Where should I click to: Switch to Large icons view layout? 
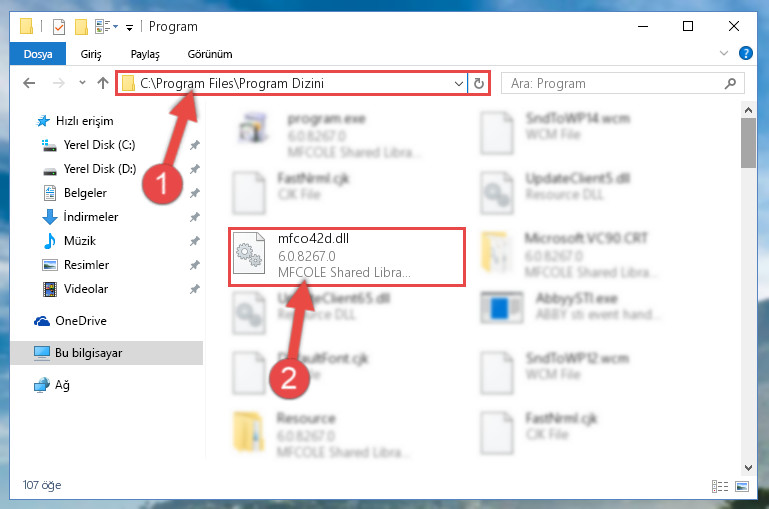(742, 486)
